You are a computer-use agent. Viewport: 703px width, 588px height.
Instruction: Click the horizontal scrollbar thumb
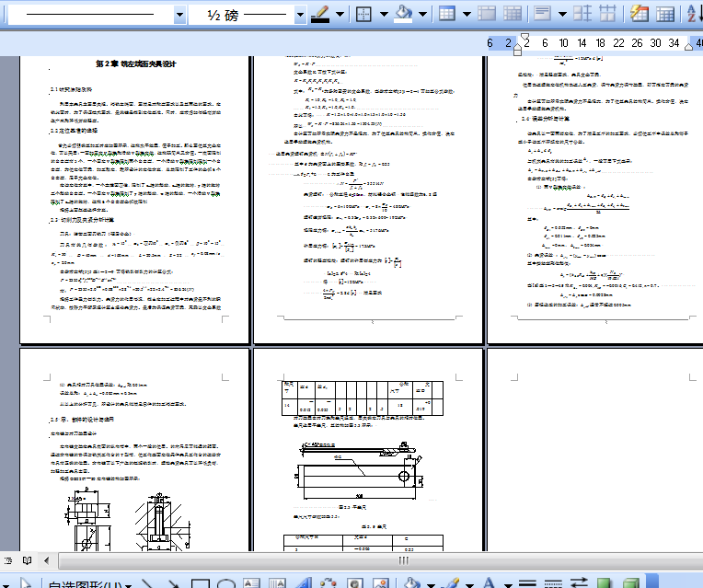point(404,560)
